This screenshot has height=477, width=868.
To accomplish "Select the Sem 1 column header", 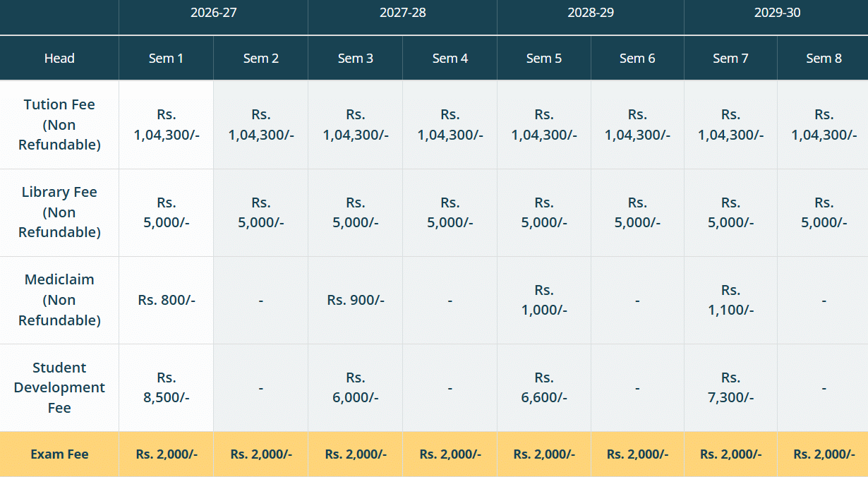I will click(x=166, y=59).
